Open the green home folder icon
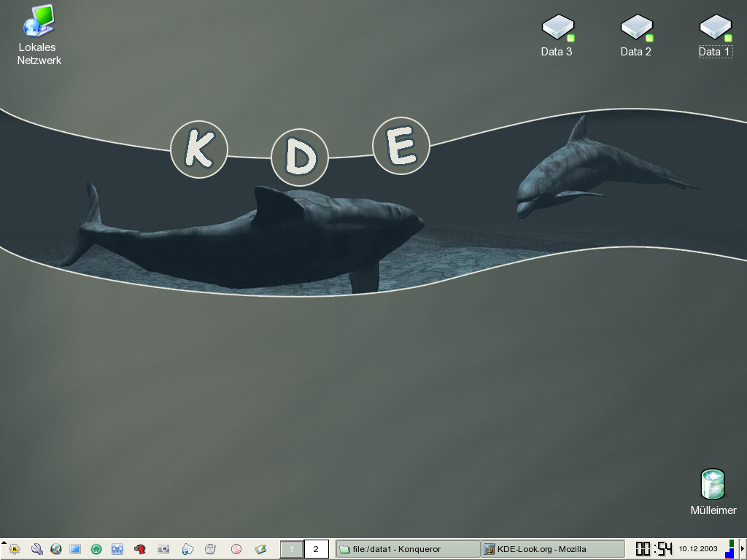 pos(96,549)
